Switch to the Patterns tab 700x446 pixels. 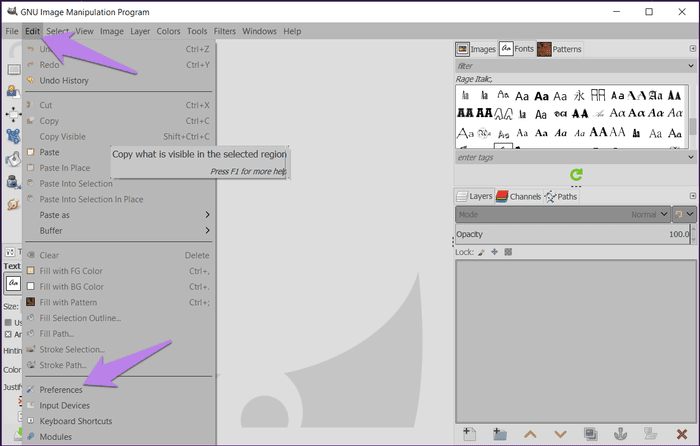pos(560,48)
